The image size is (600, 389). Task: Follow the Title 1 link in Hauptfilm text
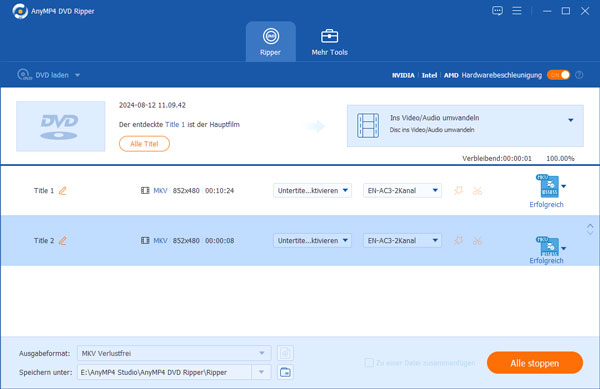pyautogui.click(x=175, y=124)
